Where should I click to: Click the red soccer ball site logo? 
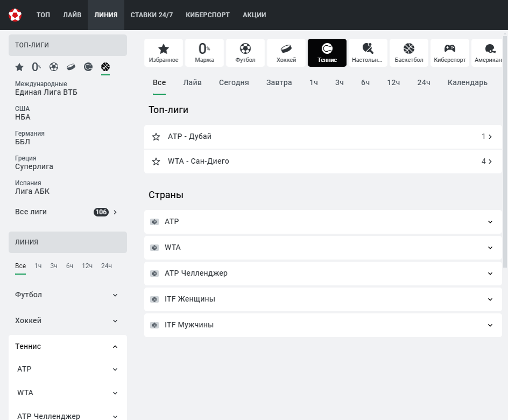[15, 15]
